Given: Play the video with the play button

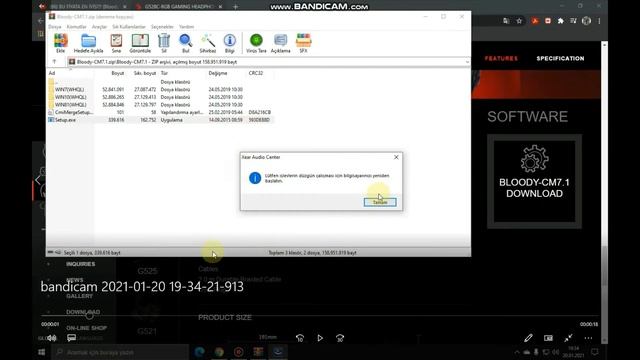Looking at the screenshot, I should (320, 338).
